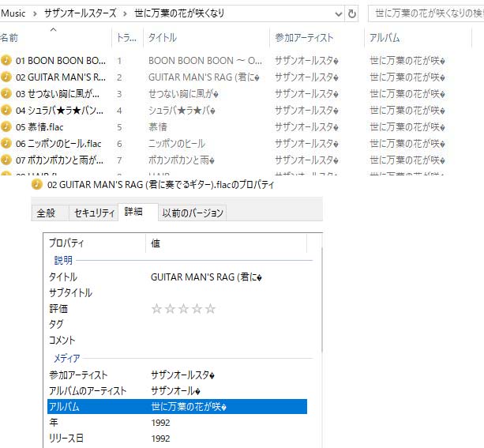Select file 02 GUITAR MAN'S R...
The width and height of the screenshot is (484, 448).
61,77
